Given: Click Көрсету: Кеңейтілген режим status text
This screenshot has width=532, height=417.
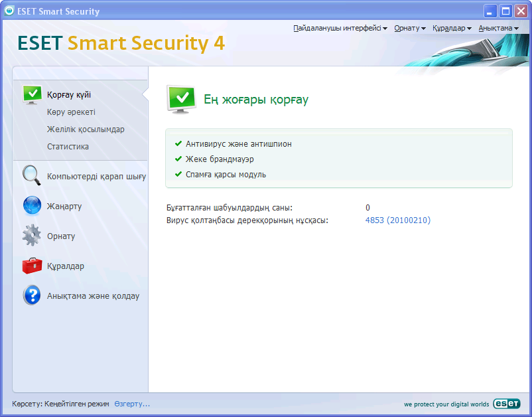Looking at the screenshot, I should [60, 404].
